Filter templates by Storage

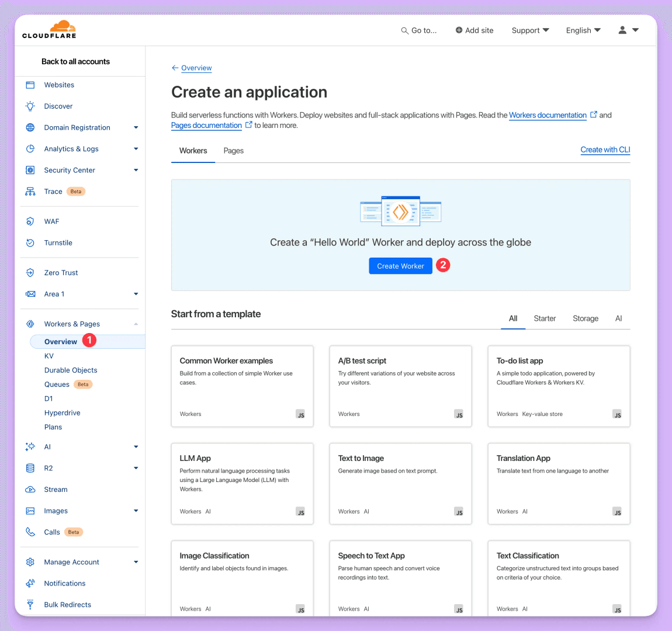click(x=586, y=318)
